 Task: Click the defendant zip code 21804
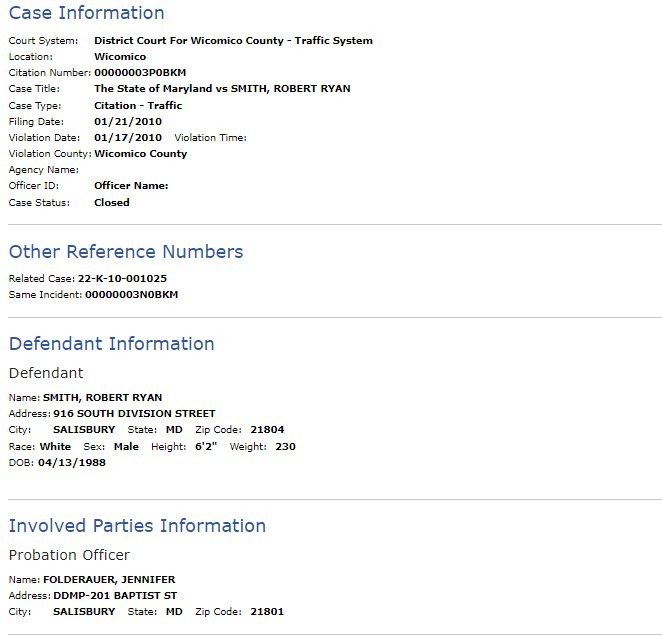pyautogui.click(x=267, y=430)
